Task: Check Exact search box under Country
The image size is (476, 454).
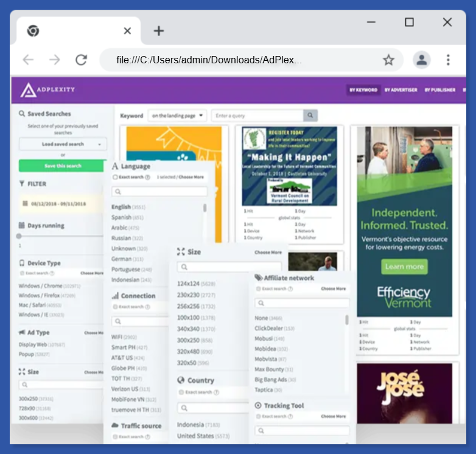Action: 181,393
